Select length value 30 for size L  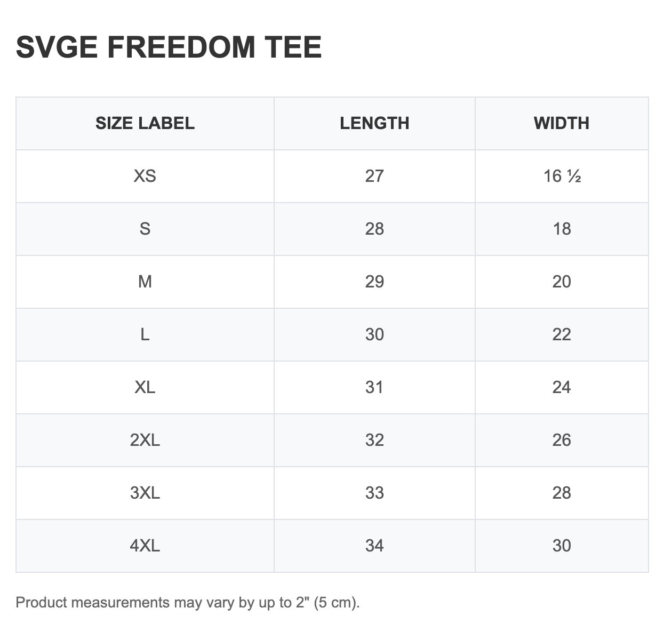(374, 334)
